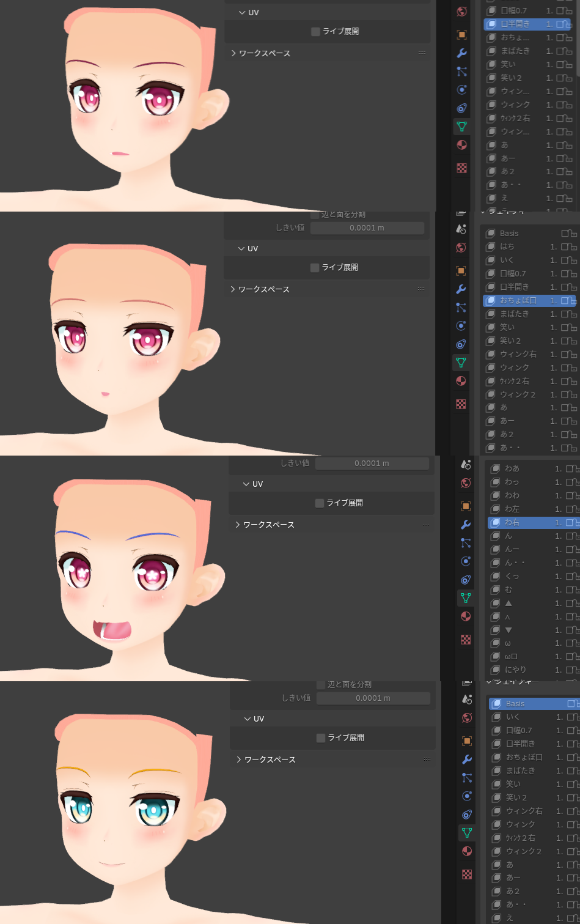Click the scrollbar beside the 口半開き shape key list
The image size is (580, 924).
pos(578,37)
